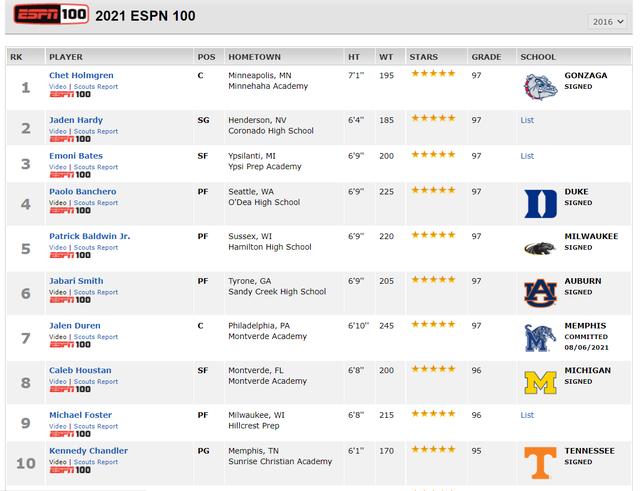The image size is (640, 491).
Task: Click the GRADE column header
Action: (486, 57)
